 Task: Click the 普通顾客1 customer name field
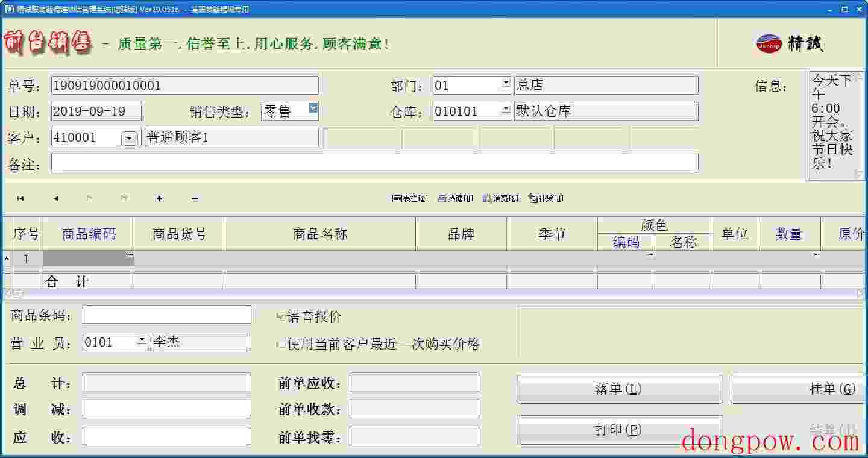[x=232, y=137]
